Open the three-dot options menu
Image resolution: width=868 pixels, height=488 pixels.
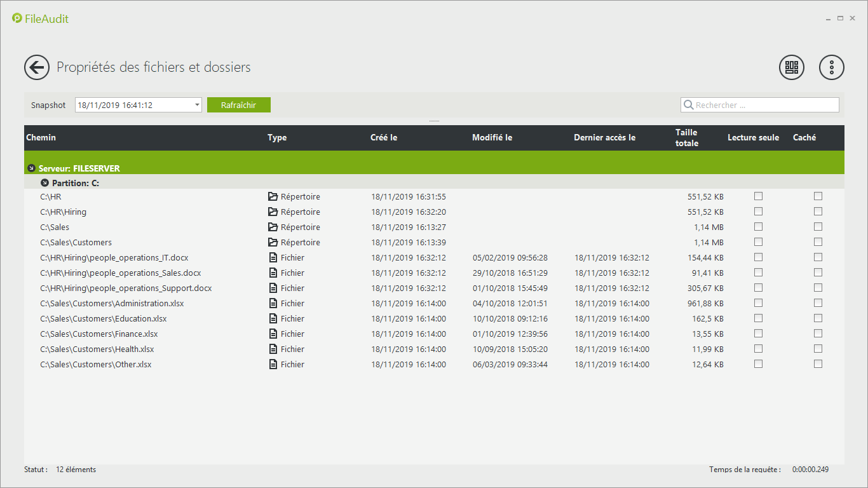pyautogui.click(x=831, y=67)
